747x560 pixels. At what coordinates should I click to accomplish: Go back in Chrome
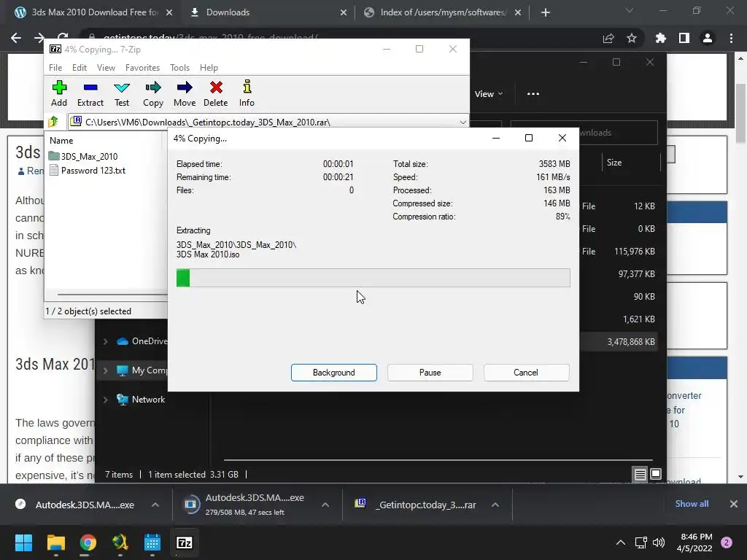pyautogui.click(x=16, y=38)
